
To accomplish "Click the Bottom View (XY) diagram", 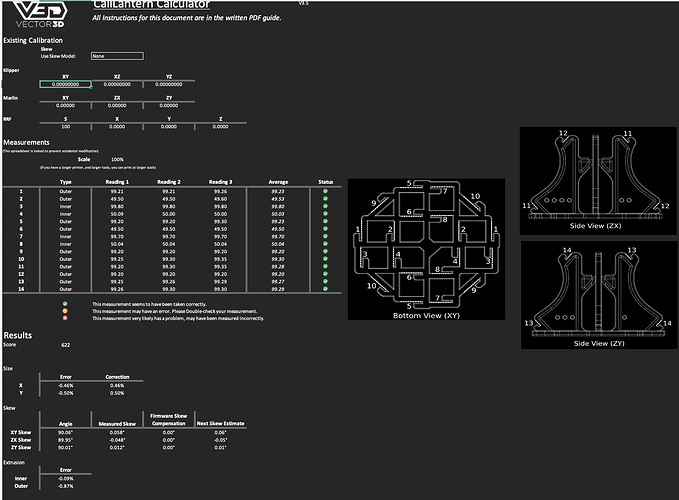I will pos(426,249).
